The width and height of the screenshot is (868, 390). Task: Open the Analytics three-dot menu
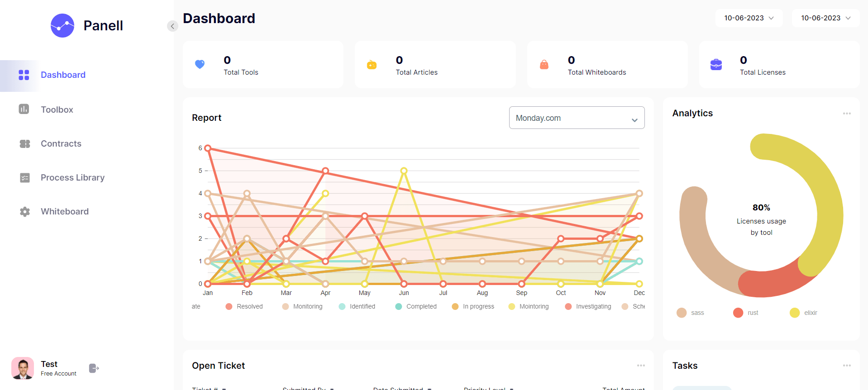[847, 114]
